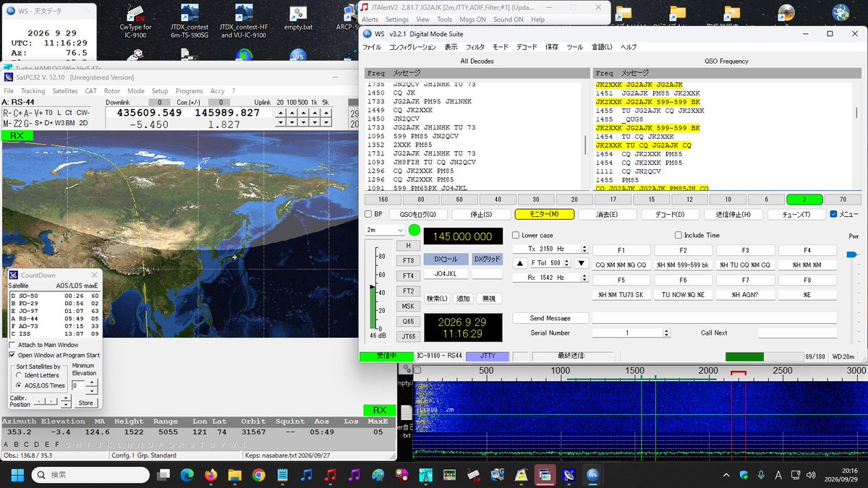Click the Pwr slider handle
This screenshot has height=488, width=868.
click(x=851, y=254)
